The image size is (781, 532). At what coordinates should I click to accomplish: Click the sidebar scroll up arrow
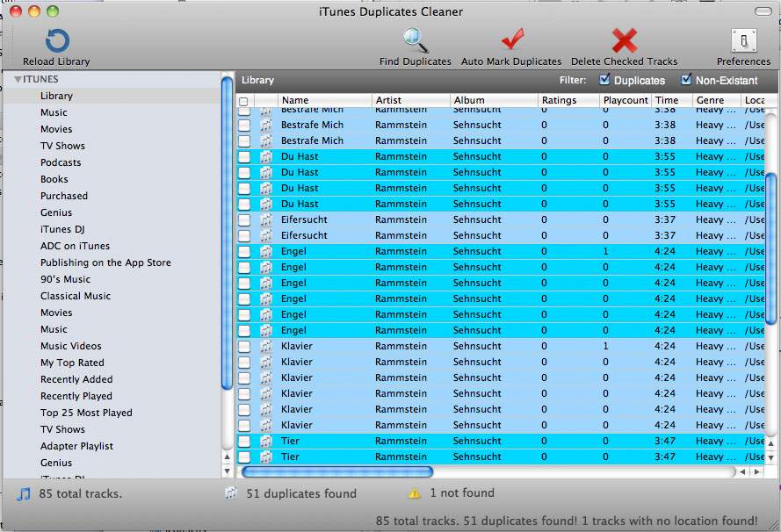pyautogui.click(x=228, y=457)
